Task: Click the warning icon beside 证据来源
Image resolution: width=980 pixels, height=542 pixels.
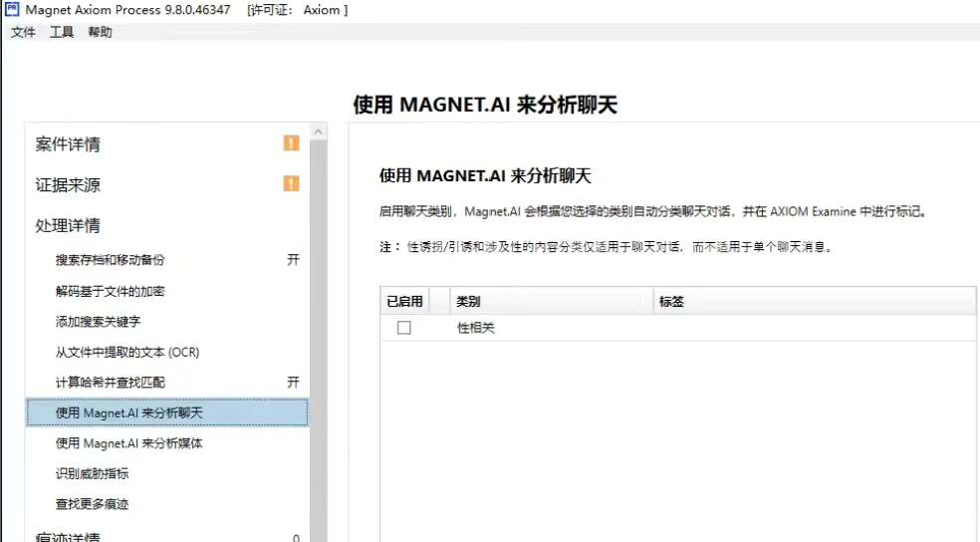Action: tap(291, 183)
